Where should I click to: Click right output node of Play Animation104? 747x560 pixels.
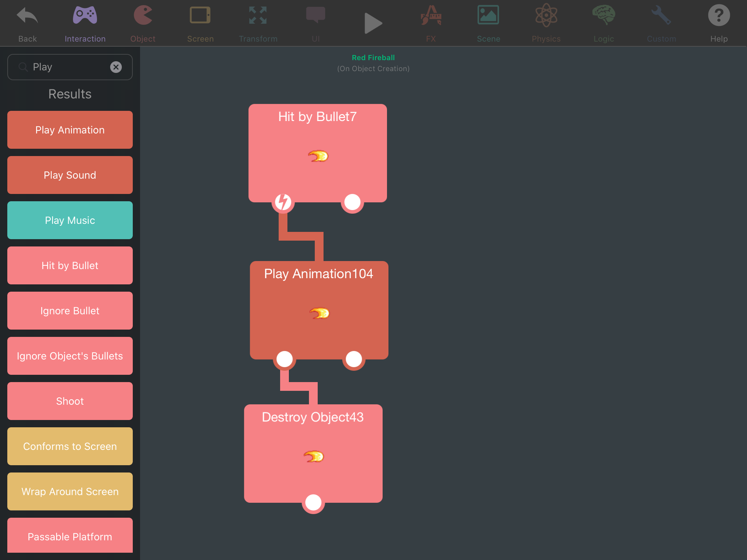tap(353, 359)
